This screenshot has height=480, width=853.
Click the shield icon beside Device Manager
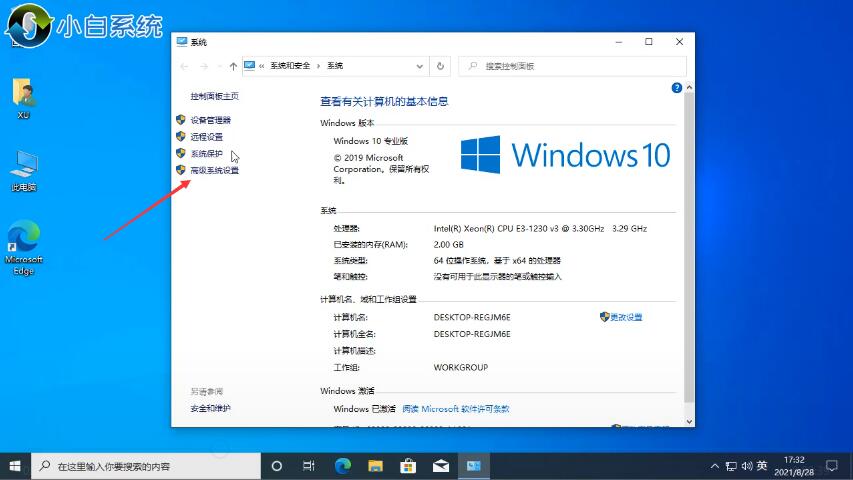[x=181, y=120]
